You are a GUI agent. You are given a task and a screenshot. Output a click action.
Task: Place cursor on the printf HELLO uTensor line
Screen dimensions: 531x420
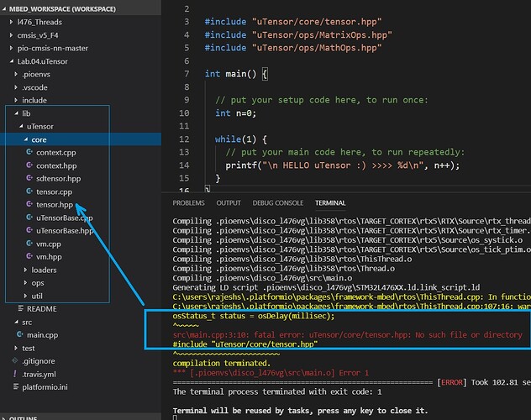click(342, 165)
